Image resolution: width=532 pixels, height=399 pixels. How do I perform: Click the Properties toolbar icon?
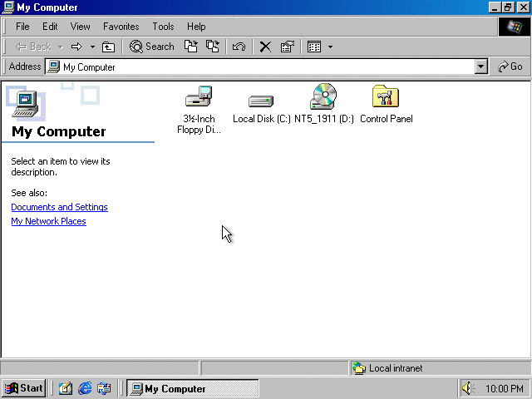[287, 47]
